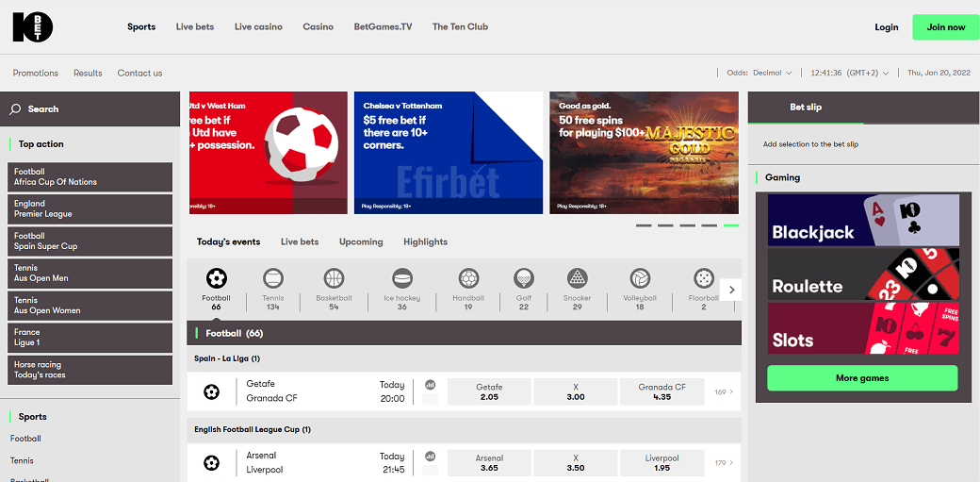Viewport: 980px width, 482px height.
Task: Select the last green carousel indicator
Action: pos(731,225)
